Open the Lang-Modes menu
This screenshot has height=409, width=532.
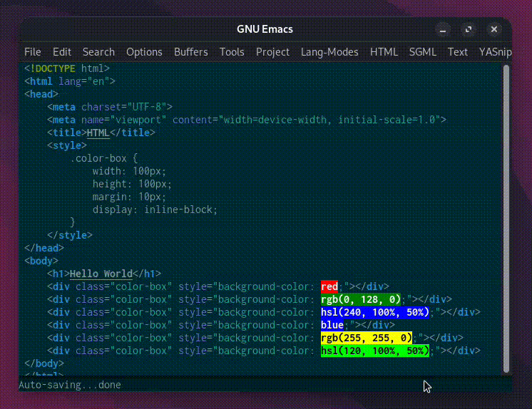pyautogui.click(x=329, y=52)
